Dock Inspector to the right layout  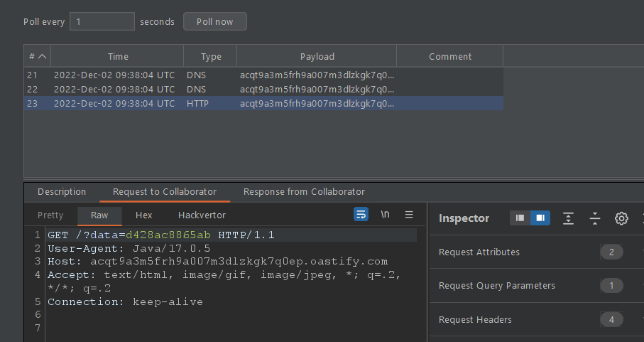(x=540, y=218)
